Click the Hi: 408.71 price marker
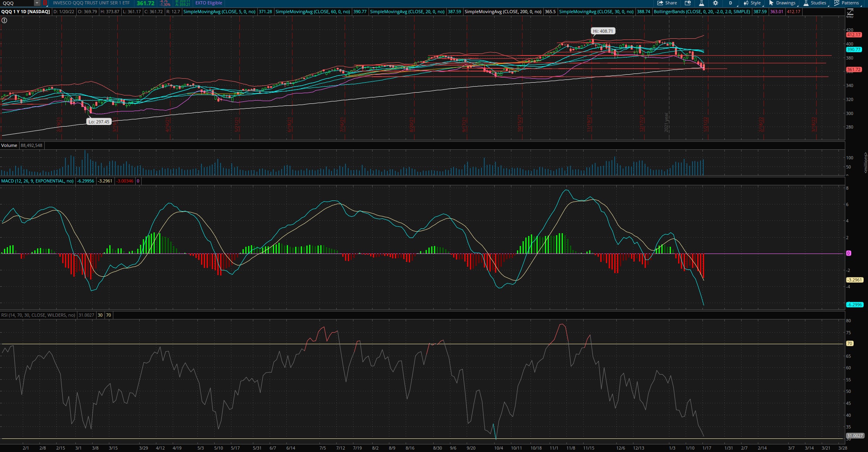868x452 pixels. tap(603, 31)
